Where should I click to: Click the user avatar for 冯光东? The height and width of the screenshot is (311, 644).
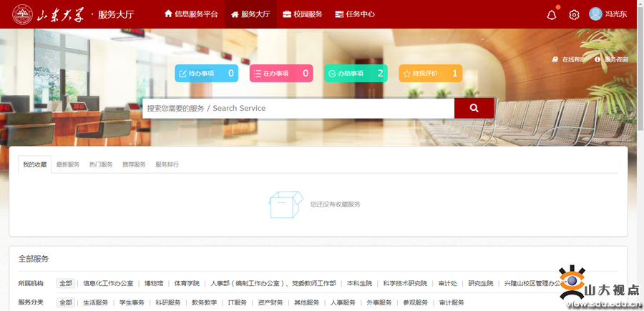pos(595,14)
